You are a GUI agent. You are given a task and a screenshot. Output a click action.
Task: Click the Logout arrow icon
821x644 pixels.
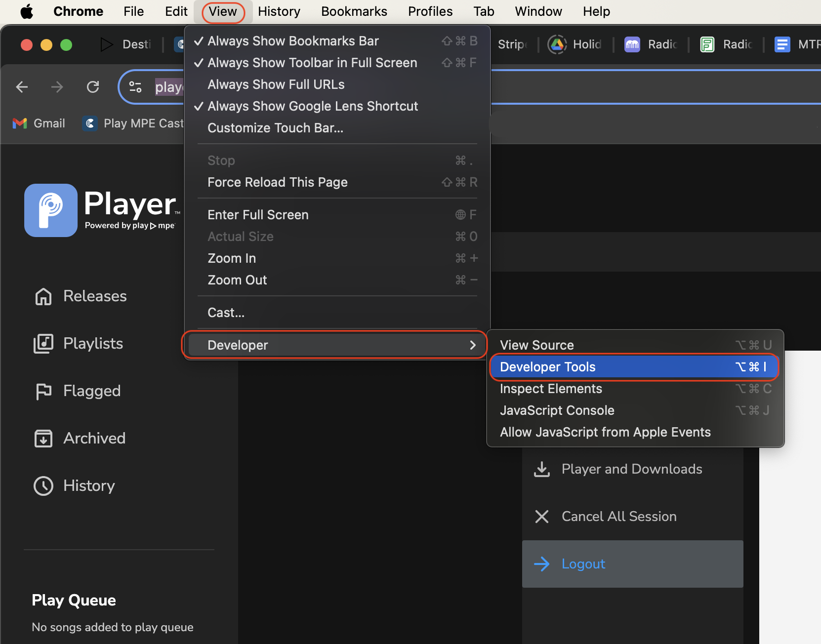(x=542, y=564)
